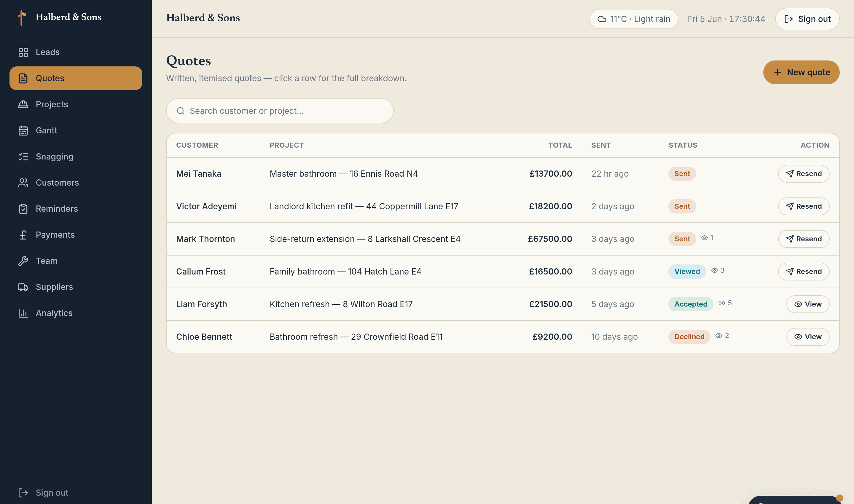Select the Team wrench icon
This screenshot has height=504, width=854.
(23, 261)
